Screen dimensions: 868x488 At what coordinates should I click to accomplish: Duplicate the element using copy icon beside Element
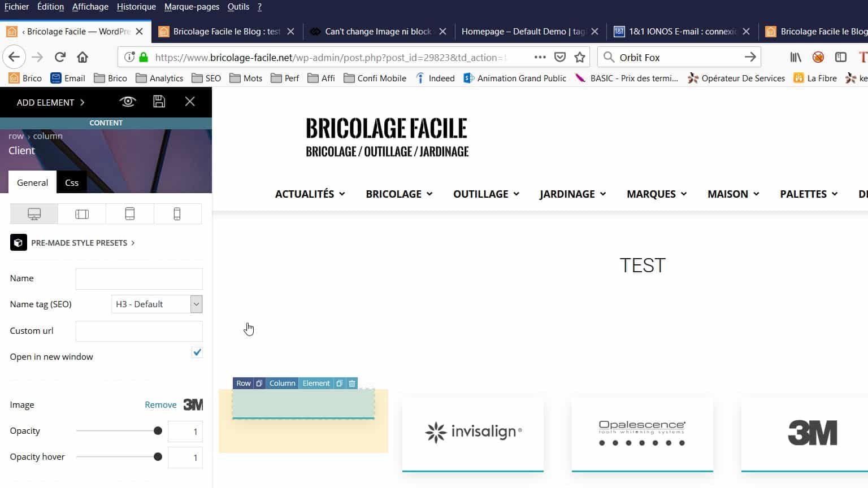tap(339, 384)
